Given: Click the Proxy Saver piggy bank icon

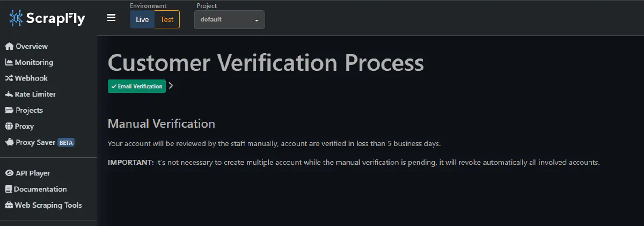Looking at the screenshot, I should (9, 143).
